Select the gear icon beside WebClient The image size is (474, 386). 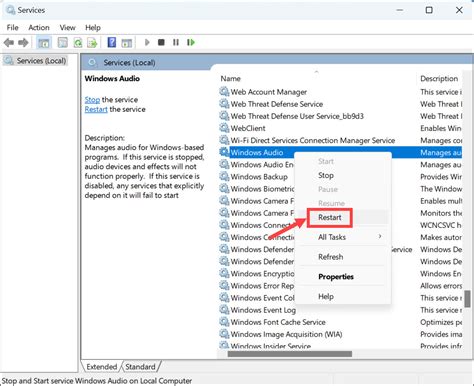coord(224,128)
